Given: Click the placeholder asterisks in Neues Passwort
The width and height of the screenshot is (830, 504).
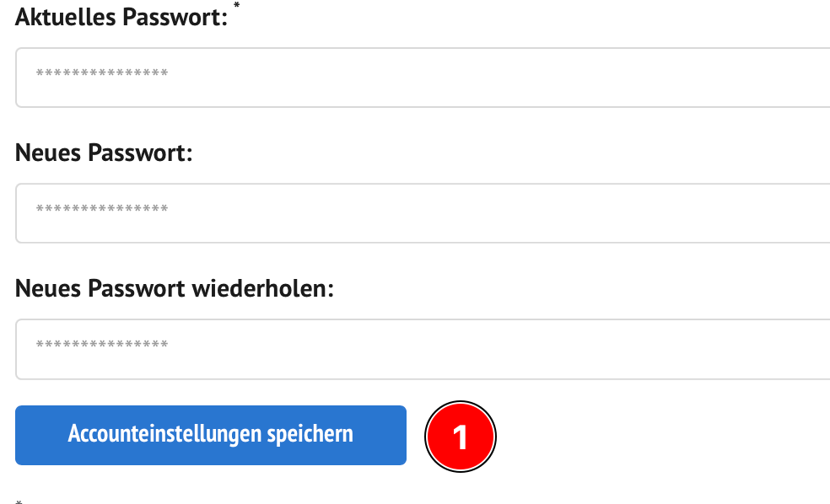Looking at the screenshot, I should click(x=101, y=211).
